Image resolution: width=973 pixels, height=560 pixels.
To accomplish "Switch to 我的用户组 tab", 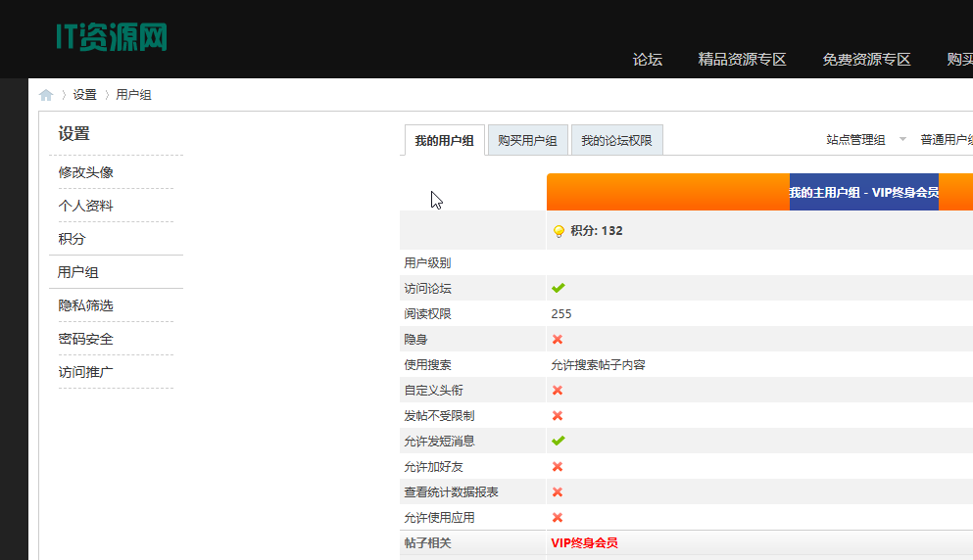I will pyautogui.click(x=444, y=141).
